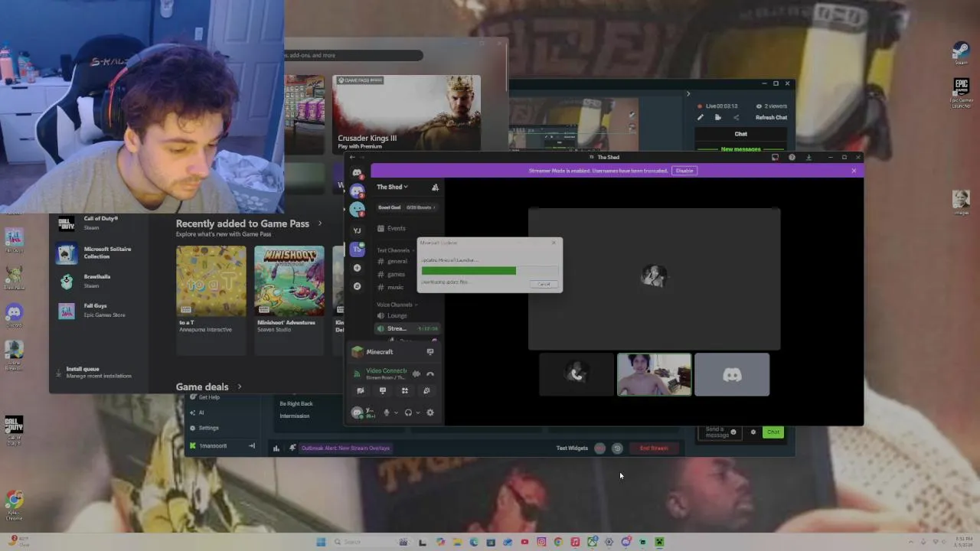Share your screen in Discord voice panel
Viewport: 980px width, 551px height.
pyautogui.click(x=383, y=390)
